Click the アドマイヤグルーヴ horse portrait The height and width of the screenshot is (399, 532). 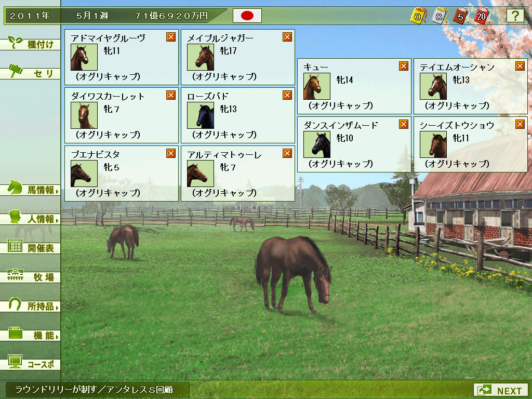tap(84, 57)
